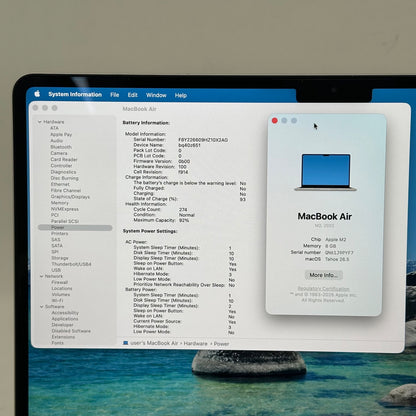The image size is (416, 416).
Task: Click the "Battery Information:" heading
Action: coord(146,123)
